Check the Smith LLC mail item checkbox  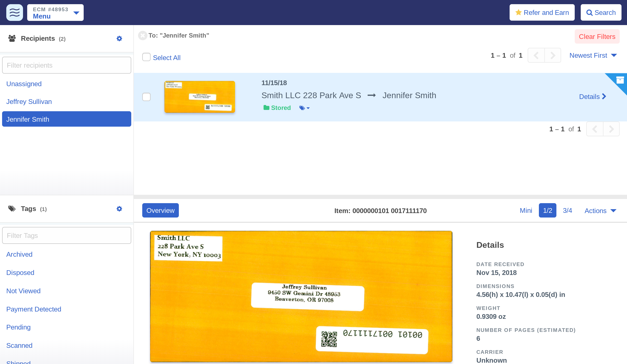146,97
